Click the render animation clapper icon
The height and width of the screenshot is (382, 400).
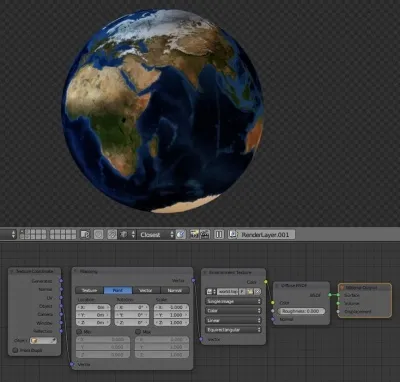[204, 235]
